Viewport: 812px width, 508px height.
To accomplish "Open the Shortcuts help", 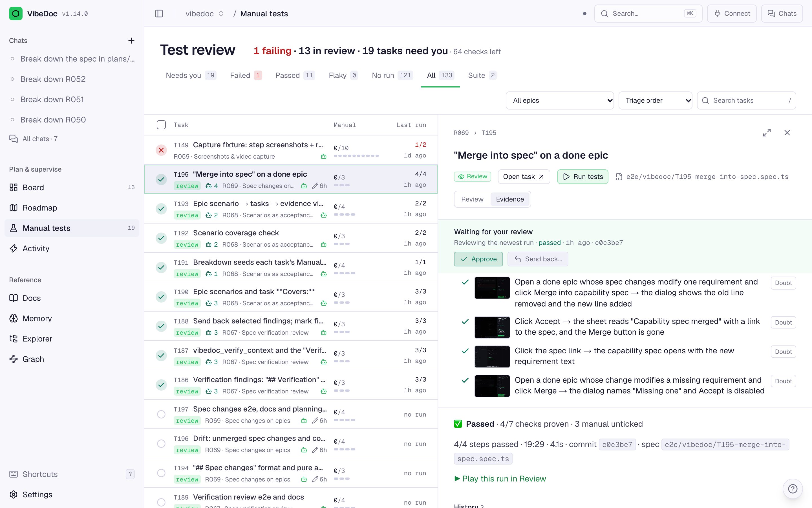I will point(72,474).
